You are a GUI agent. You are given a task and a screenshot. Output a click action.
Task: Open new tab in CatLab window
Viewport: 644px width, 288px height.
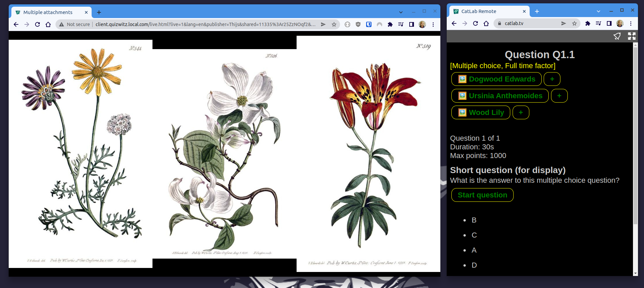click(x=537, y=11)
